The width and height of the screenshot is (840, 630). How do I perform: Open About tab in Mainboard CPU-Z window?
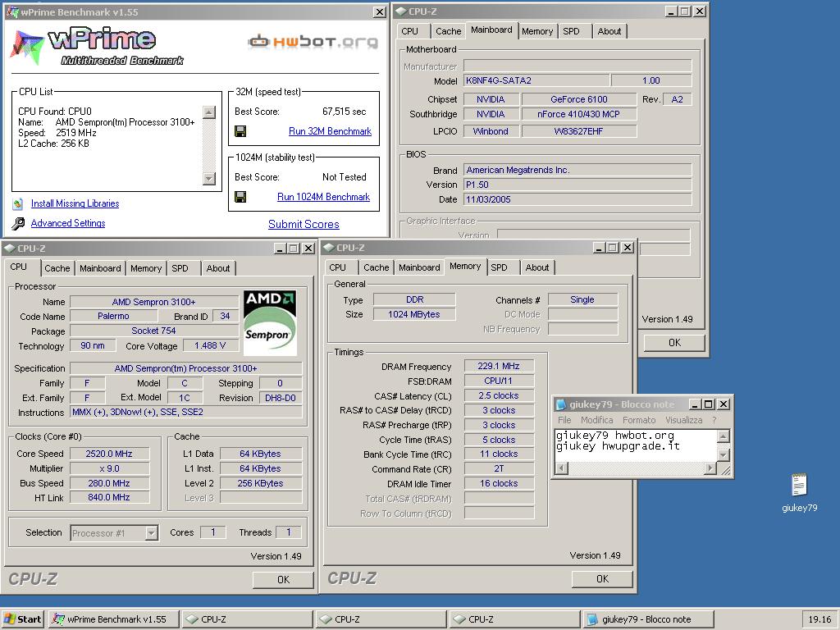[609, 31]
